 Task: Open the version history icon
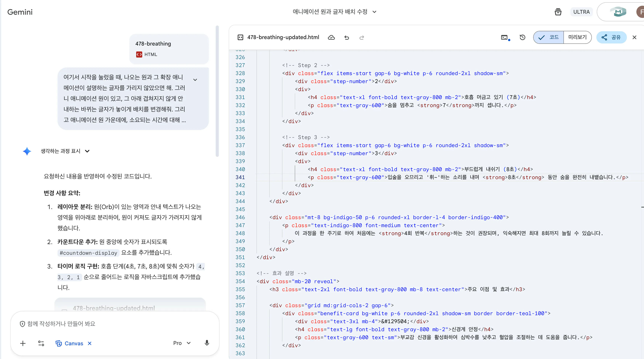click(522, 37)
